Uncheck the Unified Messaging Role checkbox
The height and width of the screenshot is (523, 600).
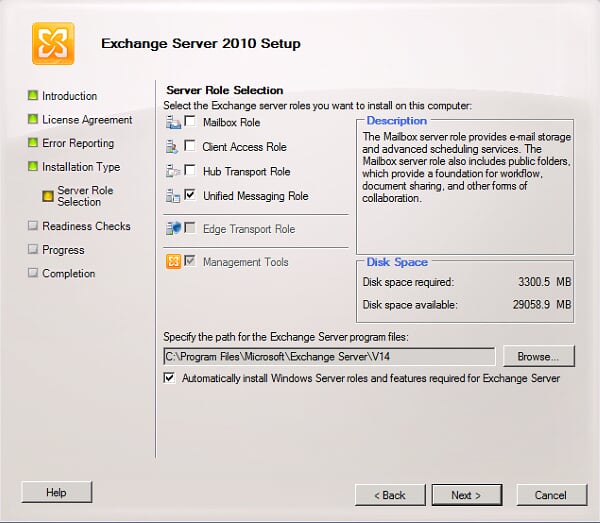point(190,194)
